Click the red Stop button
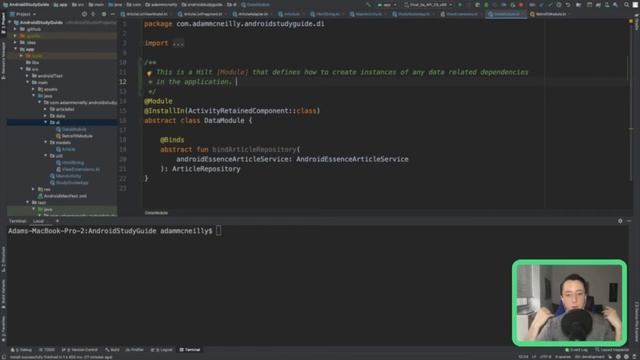The image size is (640, 360). [x=521, y=5]
